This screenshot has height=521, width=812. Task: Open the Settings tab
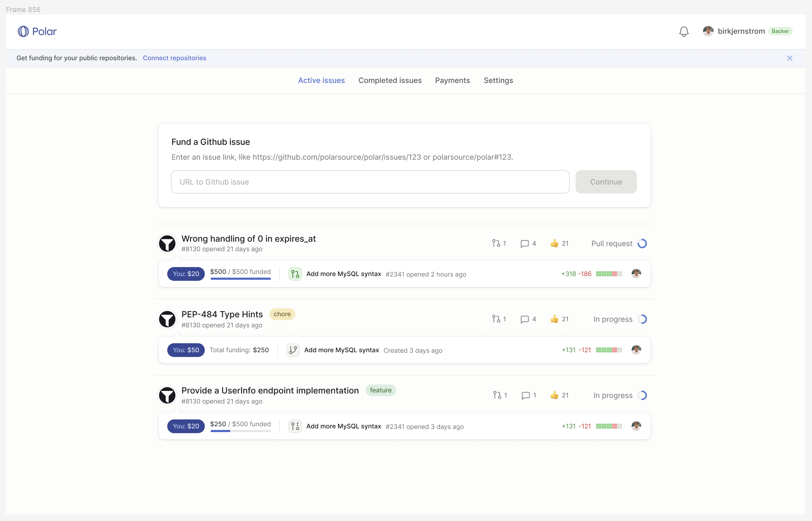coord(498,81)
